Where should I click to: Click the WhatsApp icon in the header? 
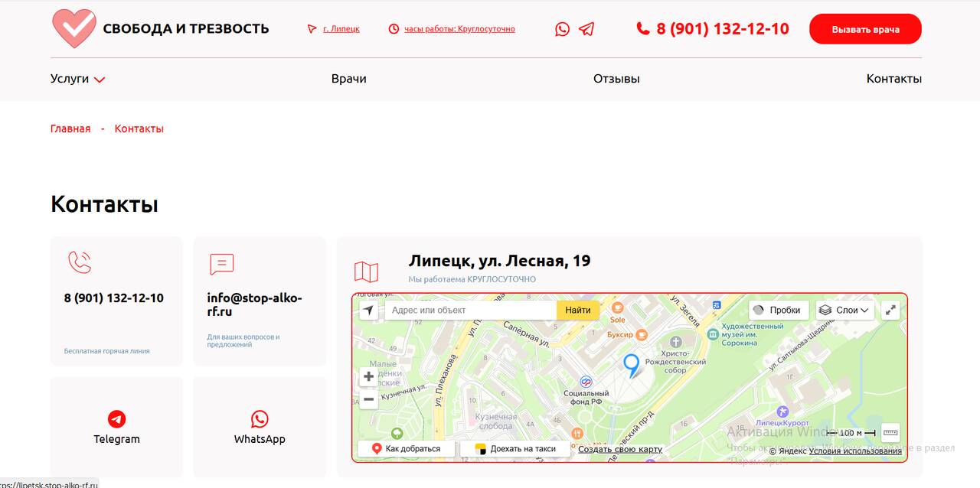(x=562, y=29)
